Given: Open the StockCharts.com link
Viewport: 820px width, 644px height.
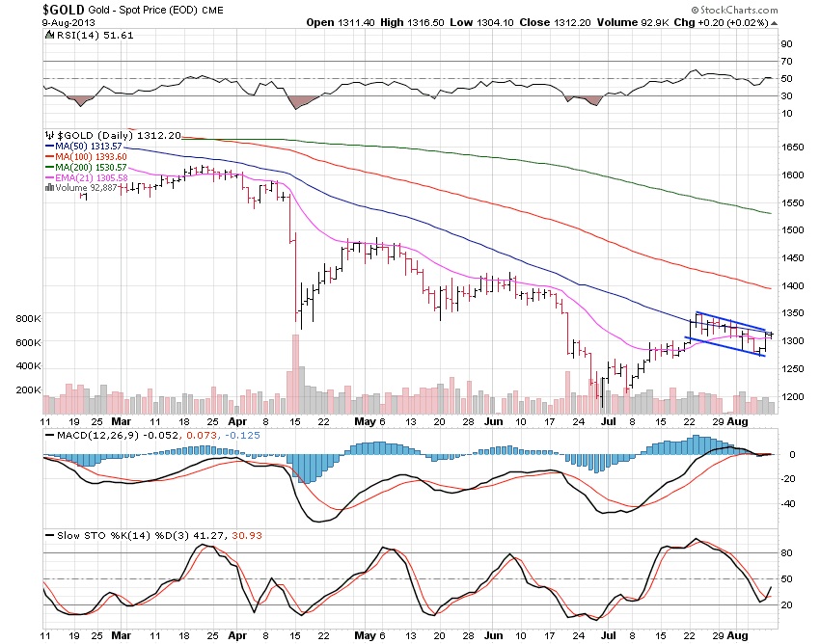Looking at the screenshot, I should pyautogui.click(x=738, y=10).
